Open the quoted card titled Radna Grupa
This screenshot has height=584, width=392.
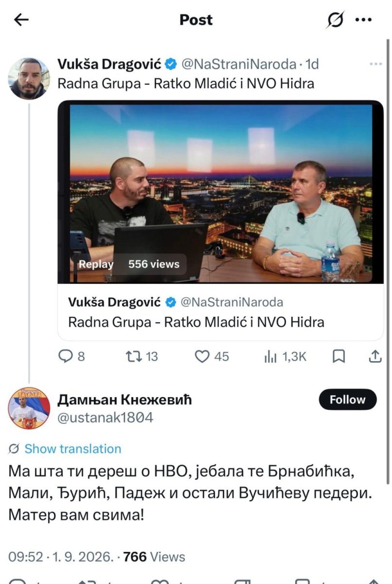coord(220,312)
